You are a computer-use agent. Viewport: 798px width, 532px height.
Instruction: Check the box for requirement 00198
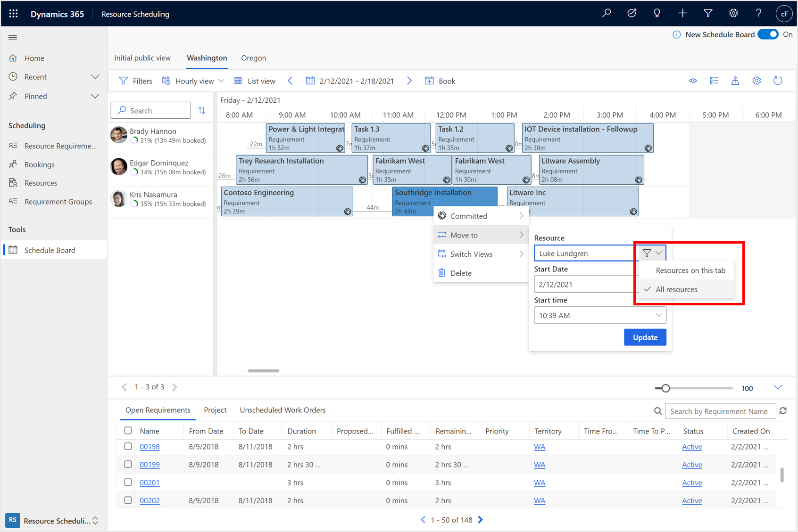pyautogui.click(x=128, y=446)
